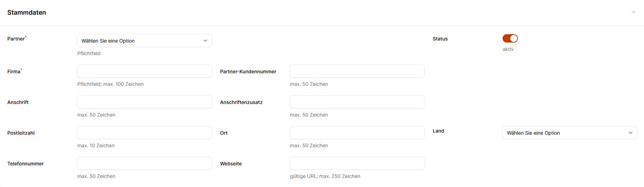
Task: Click the Firma field label
Action: 14,72
